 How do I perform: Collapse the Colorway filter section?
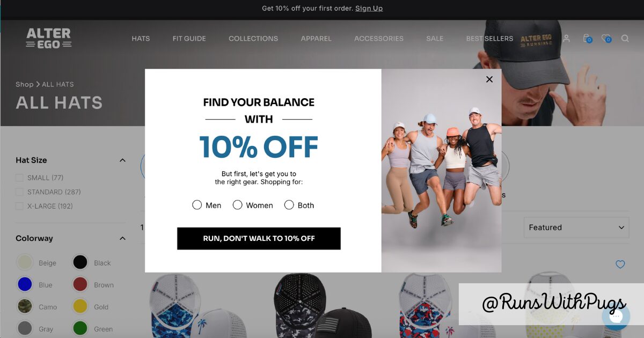(122, 238)
